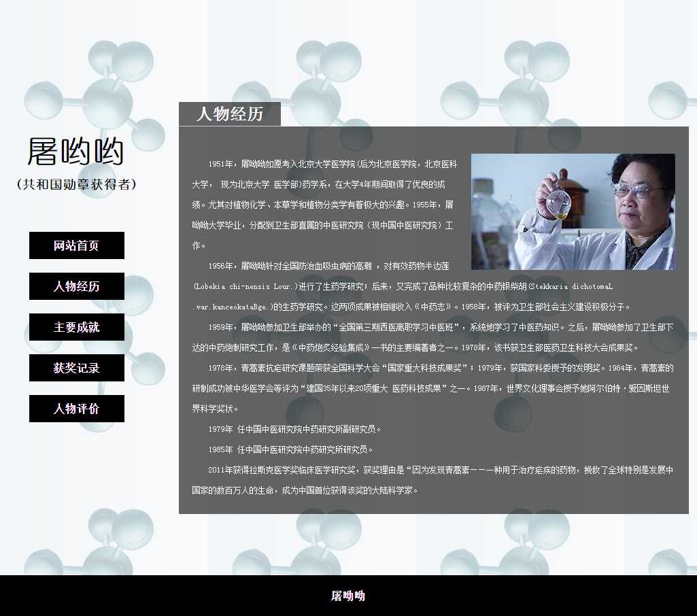The height and width of the screenshot is (616, 697).
Task: Open the 人物评价 section
Action: pos(76,409)
